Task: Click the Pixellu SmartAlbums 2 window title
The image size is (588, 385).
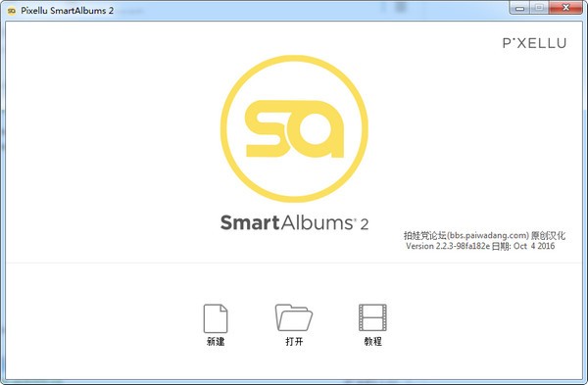Action: 67,11
